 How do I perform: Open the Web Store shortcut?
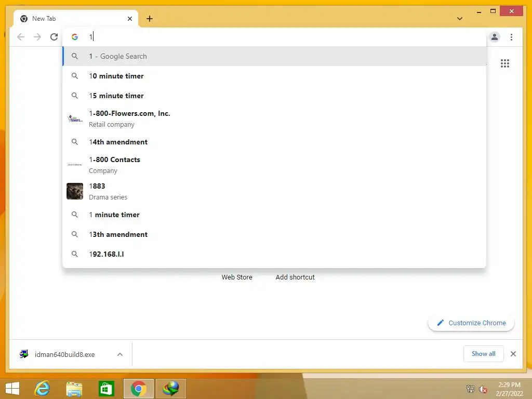[x=237, y=277]
